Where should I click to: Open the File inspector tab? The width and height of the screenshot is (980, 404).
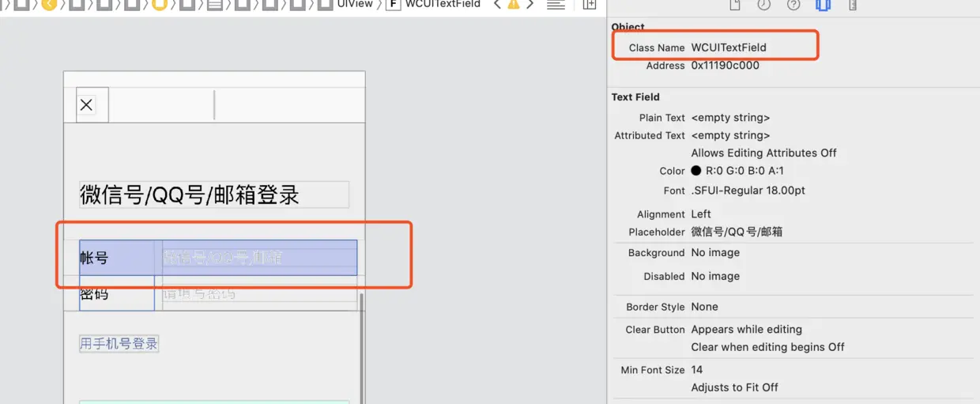coord(735,5)
